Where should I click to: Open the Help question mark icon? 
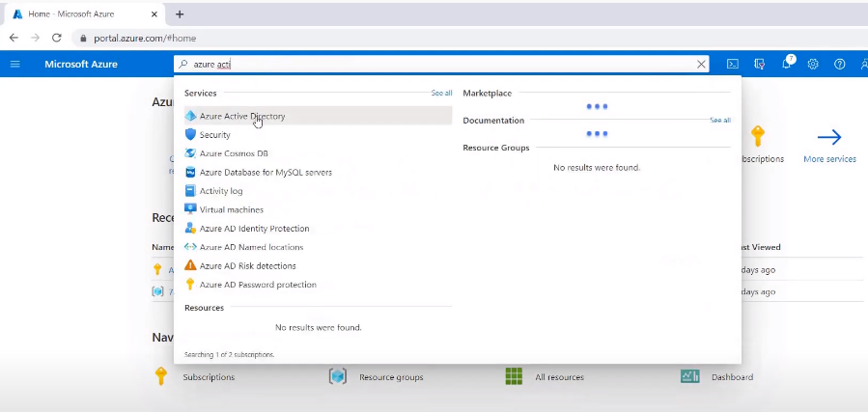[840, 64]
